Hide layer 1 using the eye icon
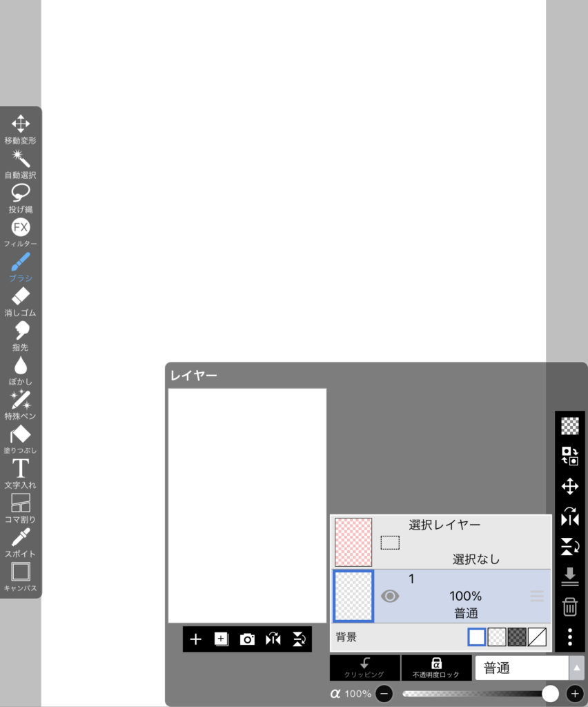 click(390, 596)
